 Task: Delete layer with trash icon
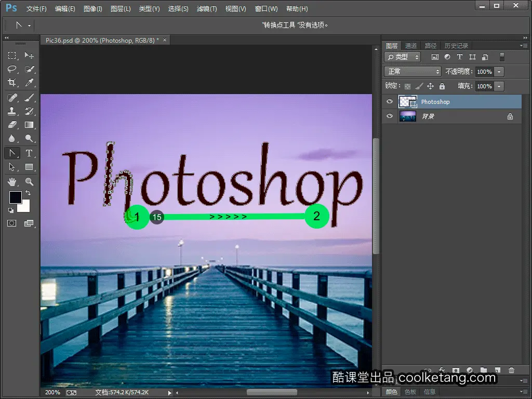(x=511, y=370)
